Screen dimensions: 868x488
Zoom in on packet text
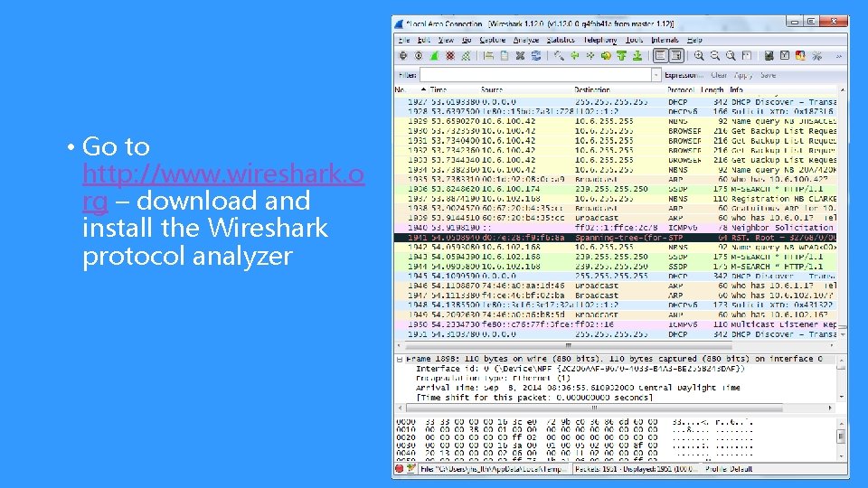[699, 56]
